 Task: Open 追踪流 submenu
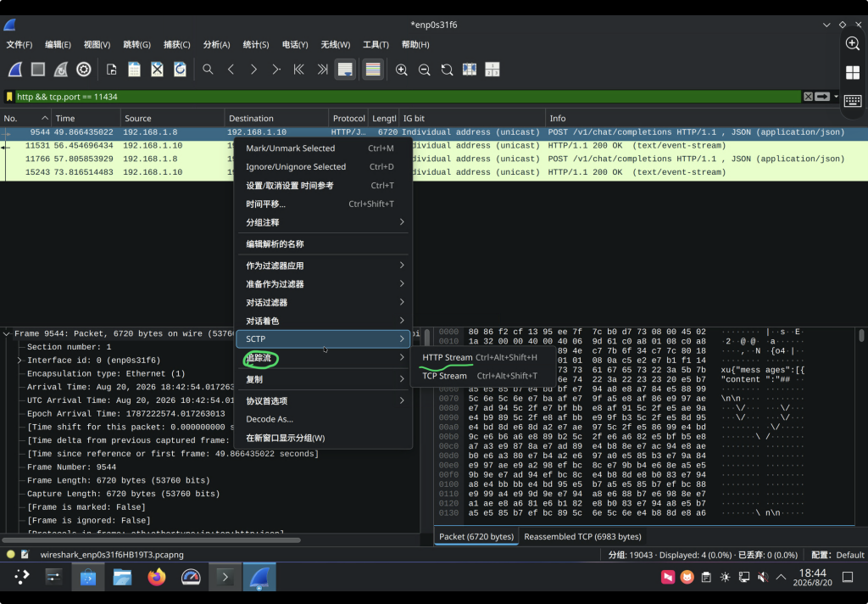point(324,358)
